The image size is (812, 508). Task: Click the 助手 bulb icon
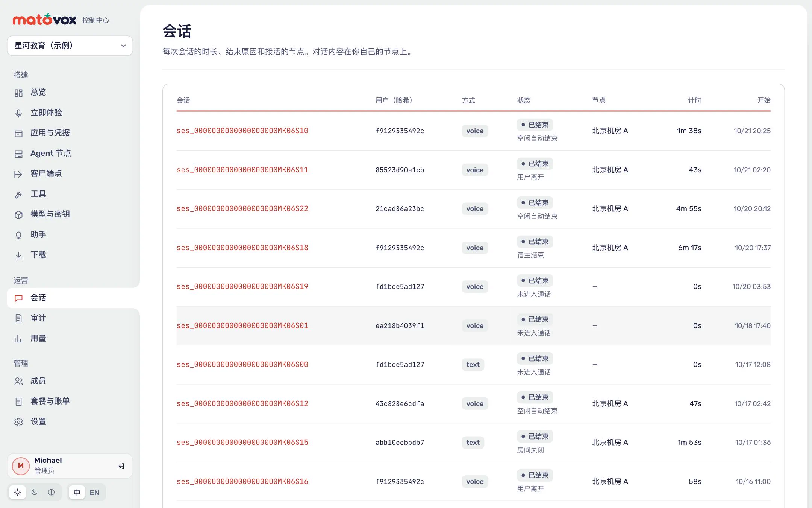click(18, 235)
